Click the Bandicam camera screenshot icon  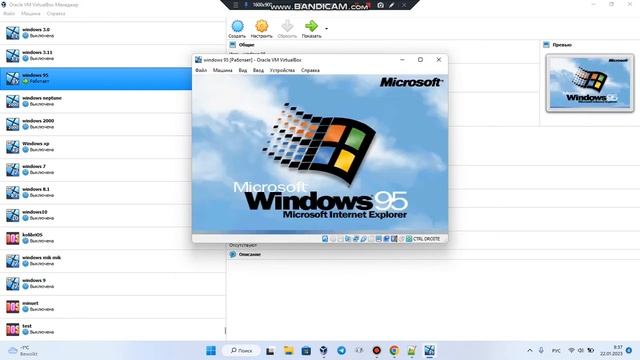(380, 5)
